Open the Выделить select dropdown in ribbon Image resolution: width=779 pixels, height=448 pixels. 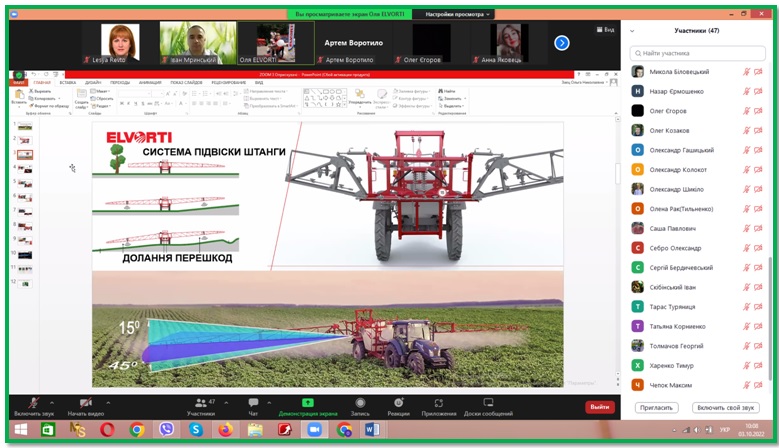pyautogui.click(x=451, y=106)
